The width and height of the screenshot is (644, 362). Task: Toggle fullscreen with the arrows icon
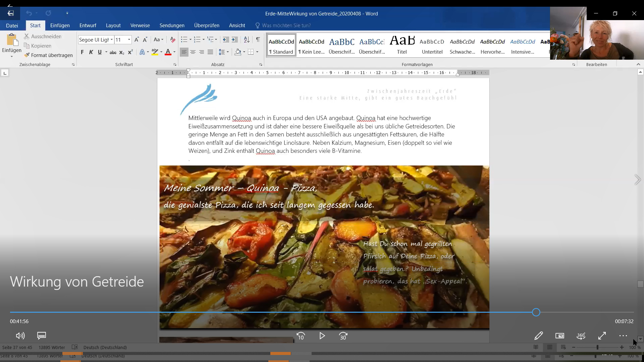point(602,336)
